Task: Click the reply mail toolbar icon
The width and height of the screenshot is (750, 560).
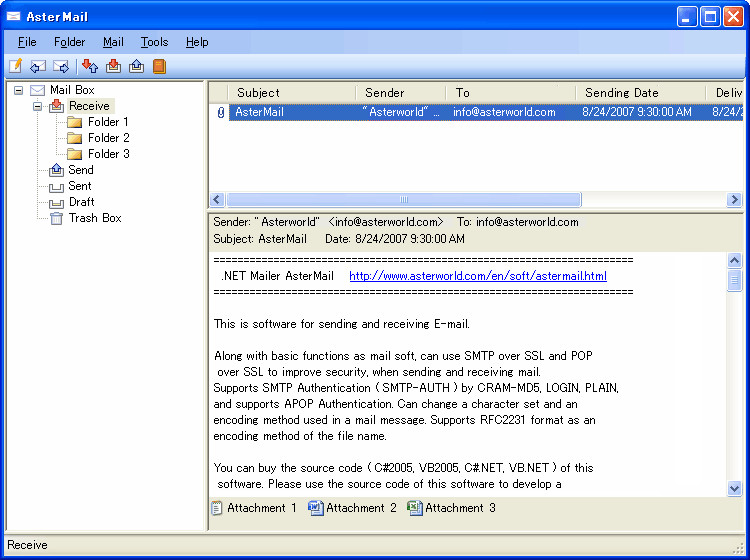Action: coord(38,66)
